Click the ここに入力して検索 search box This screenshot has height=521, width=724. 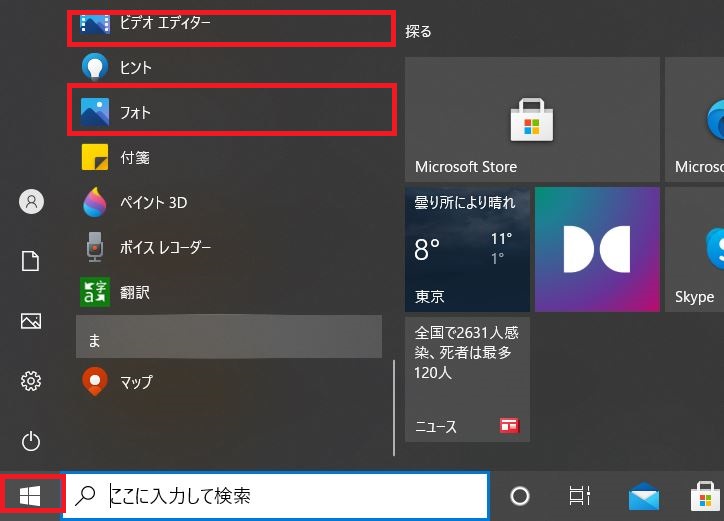[x=275, y=496]
